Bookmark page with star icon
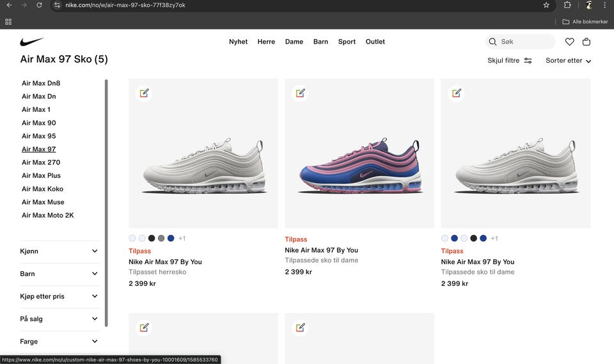614x364 pixels. pyautogui.click(x=546, y=5)
